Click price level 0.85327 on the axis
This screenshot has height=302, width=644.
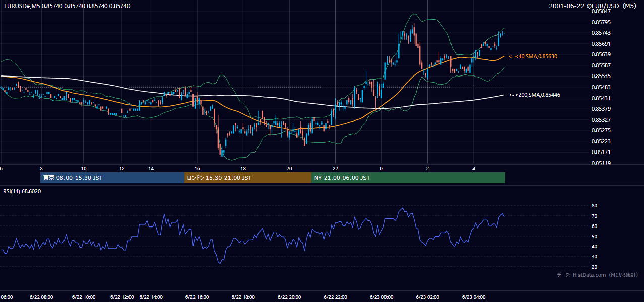(x=601, y=120)
